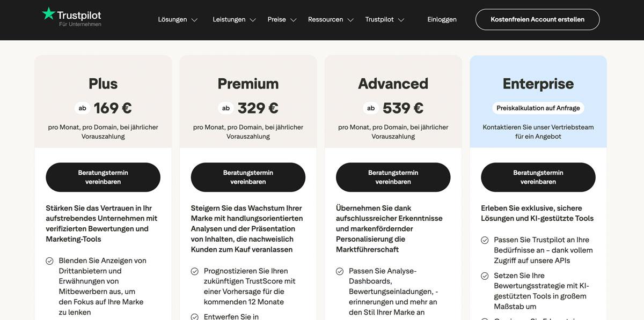The image size is (644, 320).
Task: Click the checkmark next to 'Entwerfen Sie' in Premium
Action: pos(194,316)
